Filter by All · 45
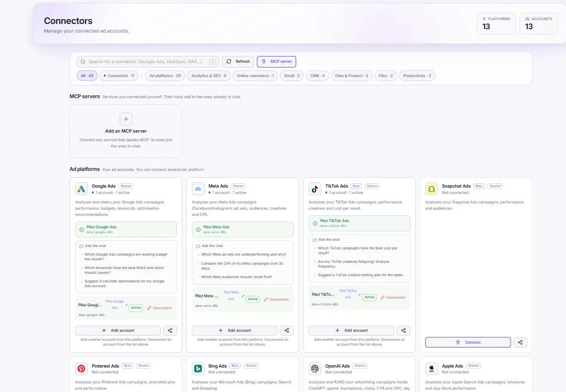 [87, 76]
